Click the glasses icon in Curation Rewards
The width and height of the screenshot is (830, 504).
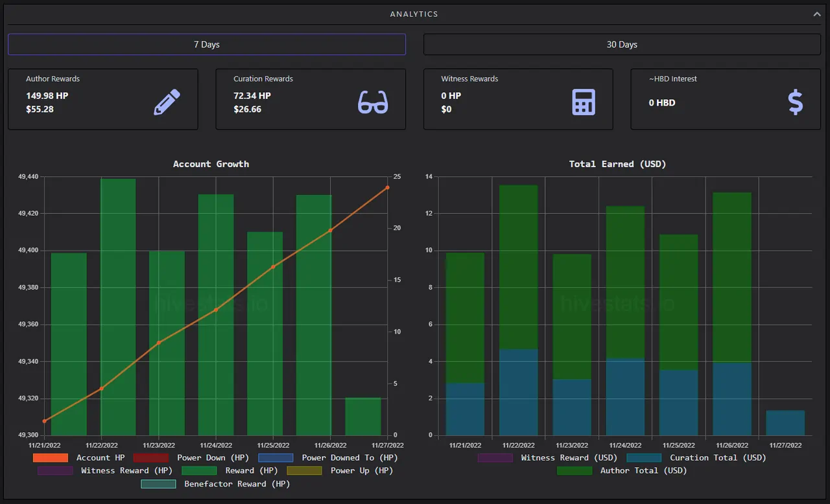373,102
